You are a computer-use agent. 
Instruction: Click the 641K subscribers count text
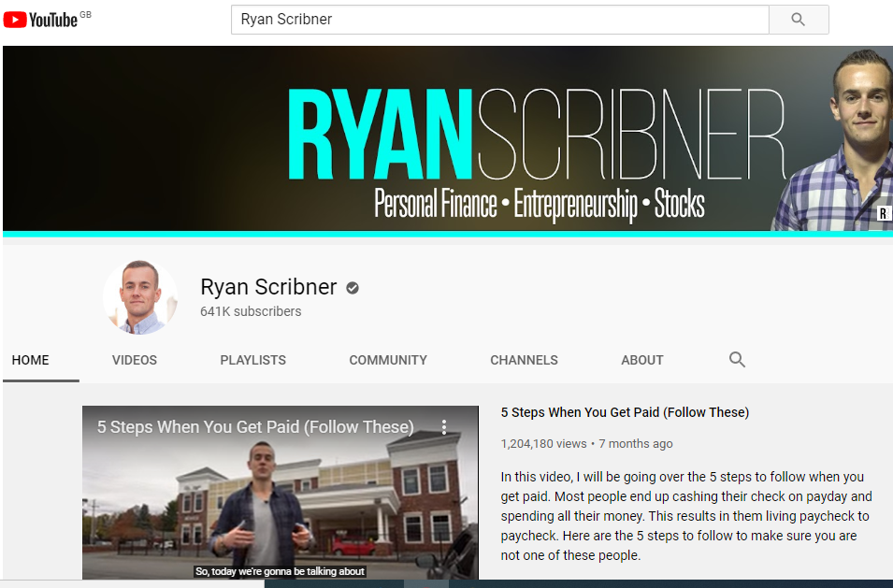251,311
